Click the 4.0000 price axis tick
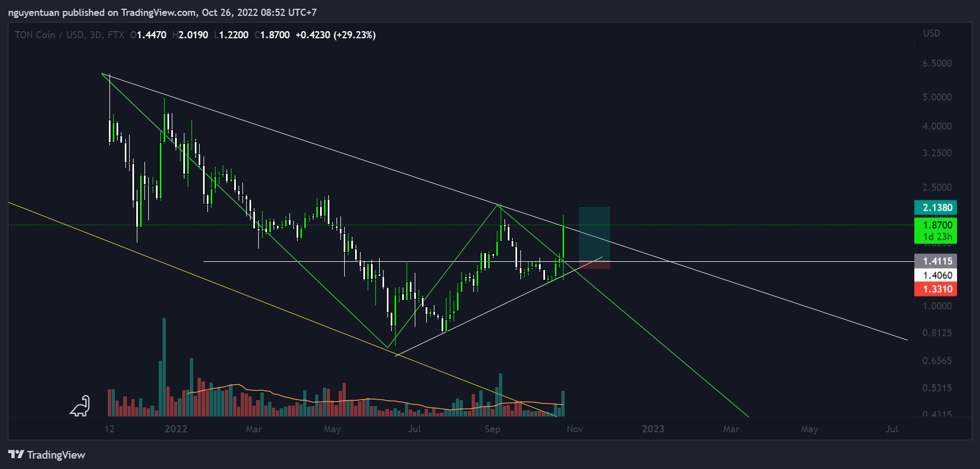 937,126
